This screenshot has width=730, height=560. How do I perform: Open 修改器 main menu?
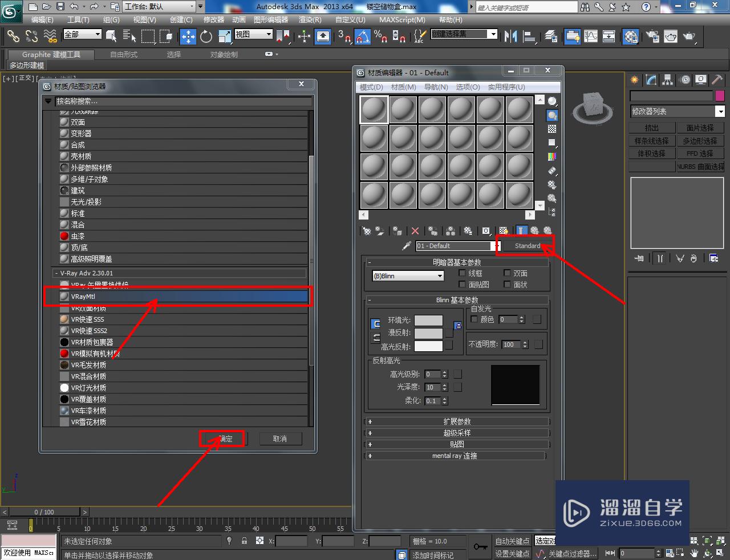pyautogui.click(x=214, y=19)
